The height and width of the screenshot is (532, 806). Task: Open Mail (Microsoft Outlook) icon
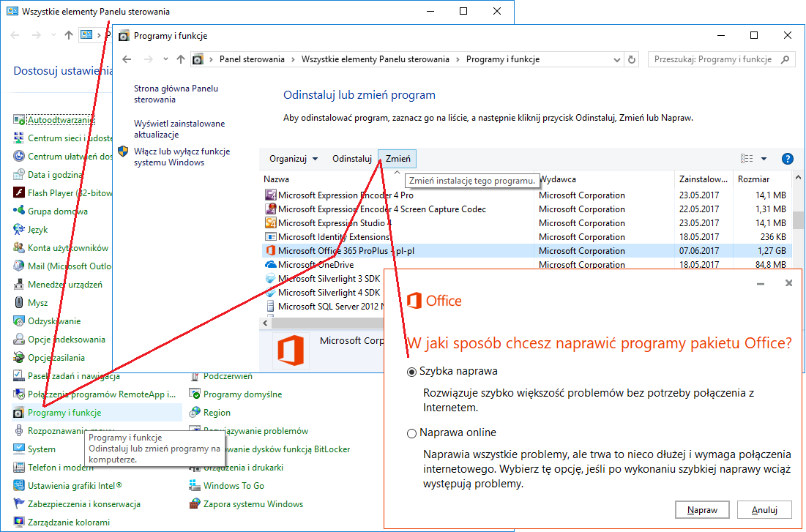point(19,266)
